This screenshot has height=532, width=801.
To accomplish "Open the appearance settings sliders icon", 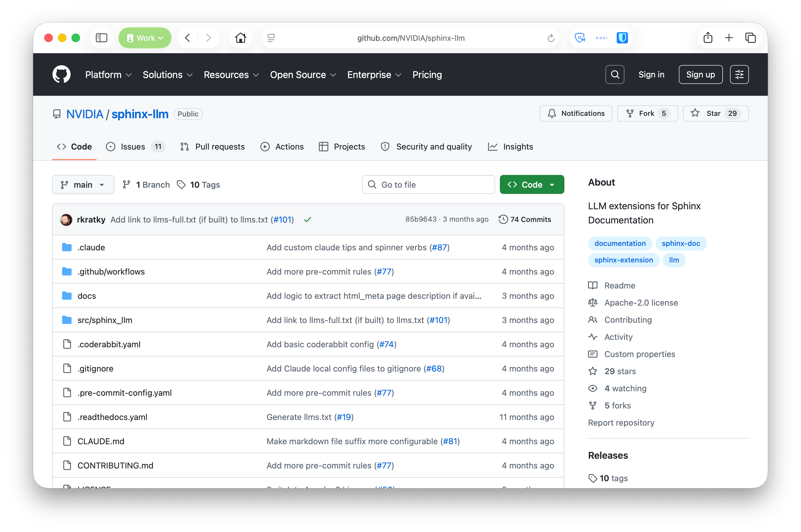I will pyautogui.click(x=739, y=74).
